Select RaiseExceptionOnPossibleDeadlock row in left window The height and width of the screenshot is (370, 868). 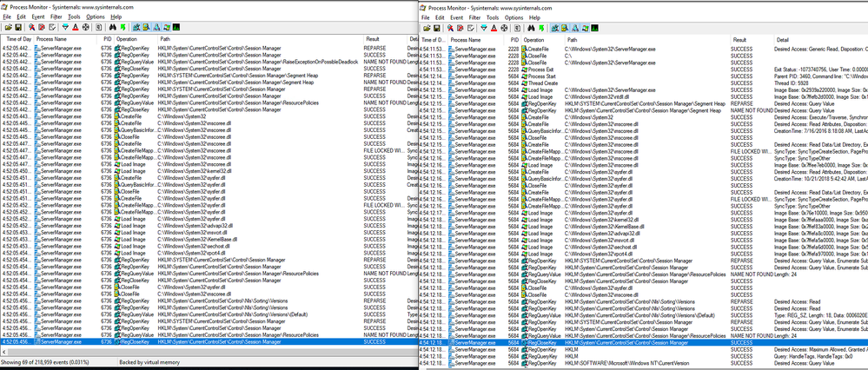pyautogui.click(x=209, y=62)
